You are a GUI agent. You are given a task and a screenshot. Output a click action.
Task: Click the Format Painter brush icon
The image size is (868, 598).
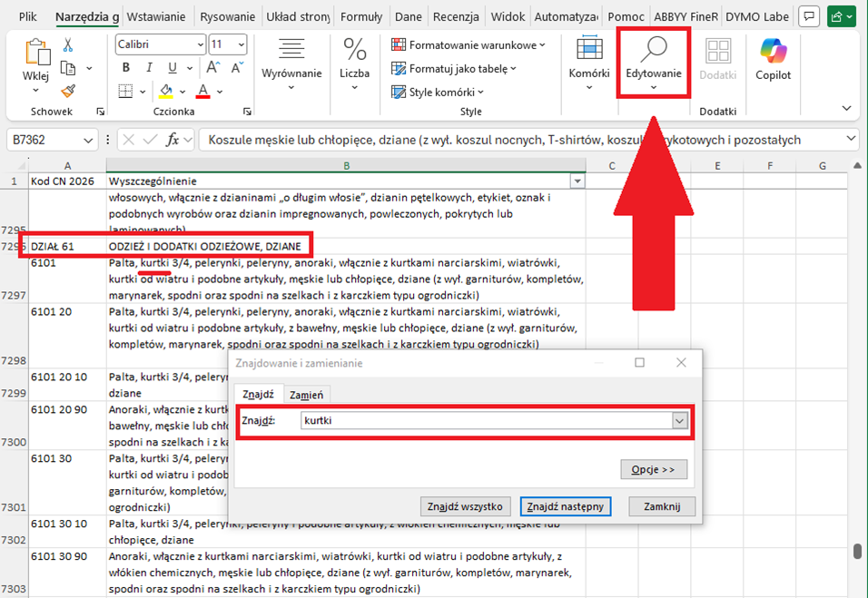pos(68,91)
